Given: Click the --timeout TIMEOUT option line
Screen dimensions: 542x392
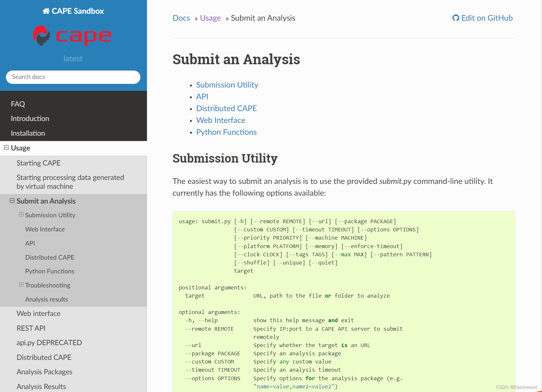Looking at the screenshot, I should [213, 370].
